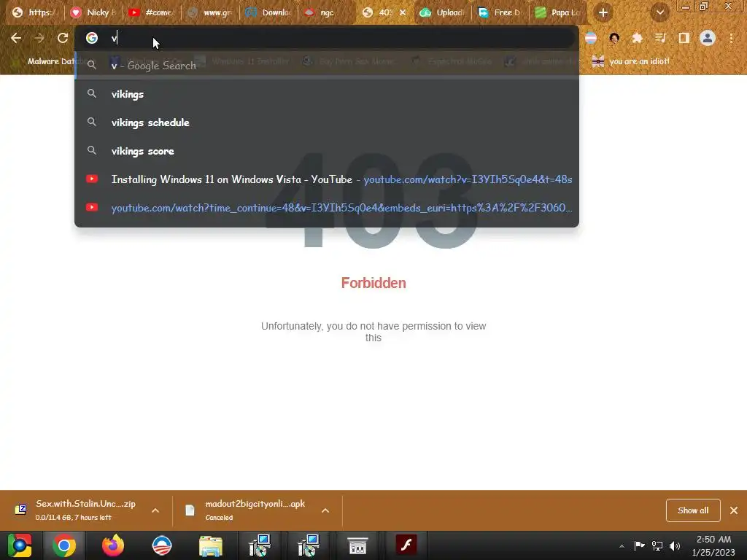The height and width of the screenshot is (560, 747).
Task: Open the second installer setup taskbar icon
Action: (x=309, y=545)
